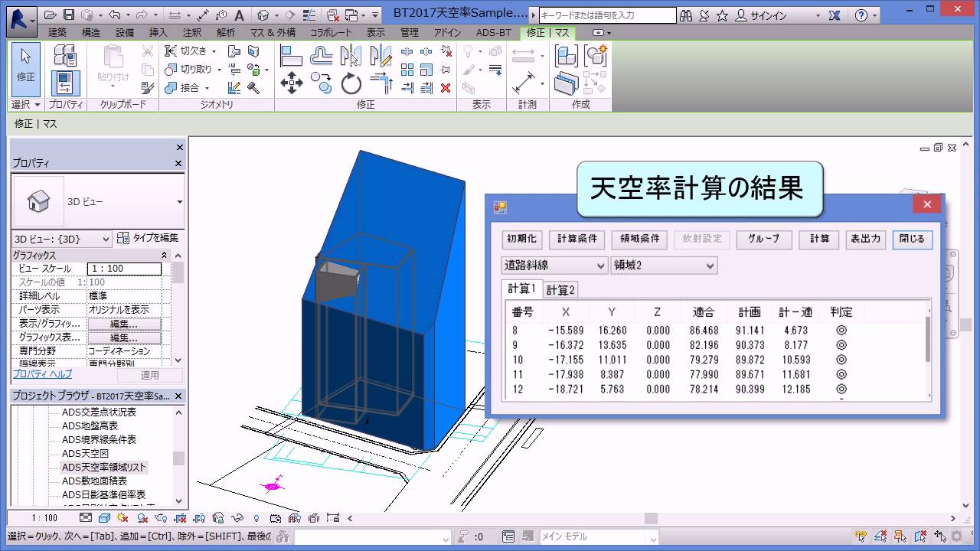Image resolution: width=980 pixels, height=551 pixels.
Task: Open the マス & 外構 ribbon tab
Action: click(273, 33)
